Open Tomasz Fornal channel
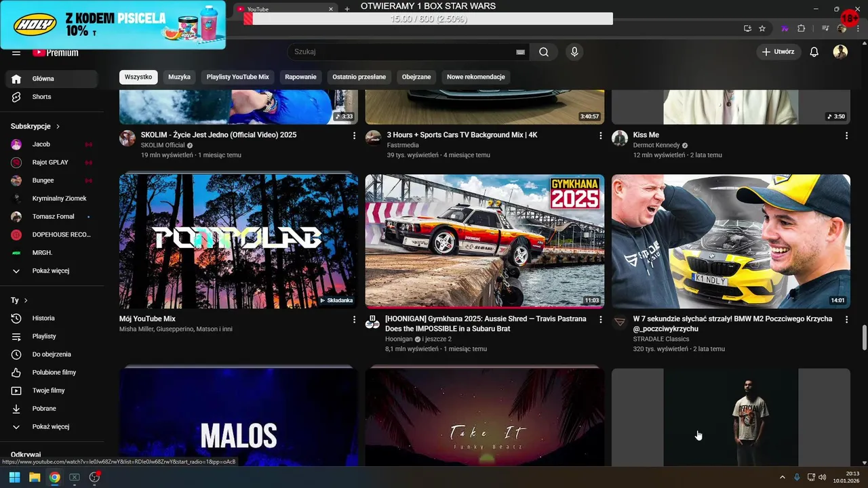The width and height of the screenshot is (868, 488). [52, 217]
